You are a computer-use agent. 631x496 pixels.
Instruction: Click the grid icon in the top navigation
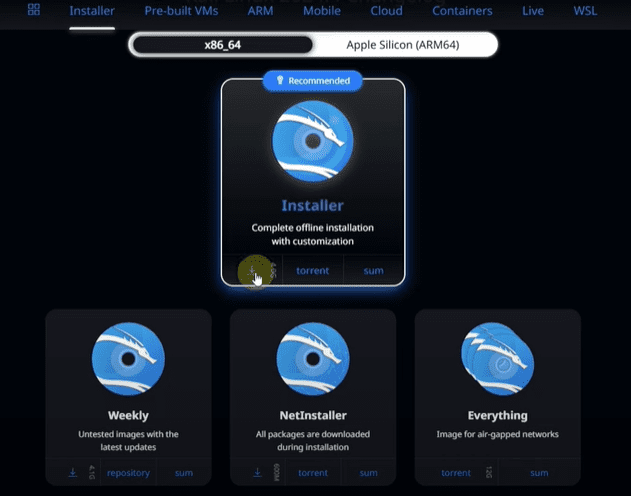click(x=34, y=11)
